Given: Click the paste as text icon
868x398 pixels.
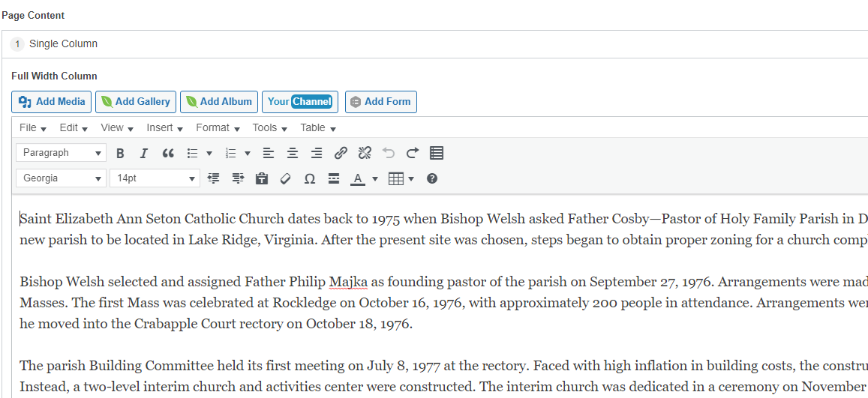Looking at the screenshot, I should 261,178.
